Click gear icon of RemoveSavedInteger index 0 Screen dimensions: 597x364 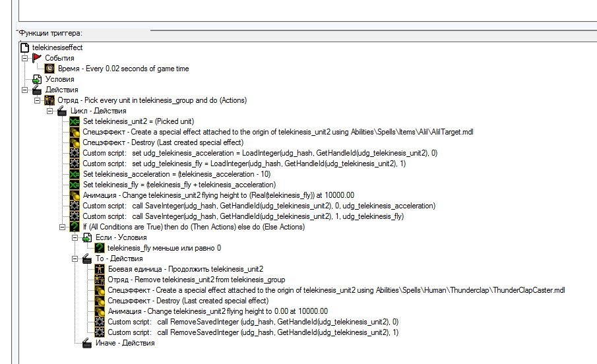[x=100, y=322]
